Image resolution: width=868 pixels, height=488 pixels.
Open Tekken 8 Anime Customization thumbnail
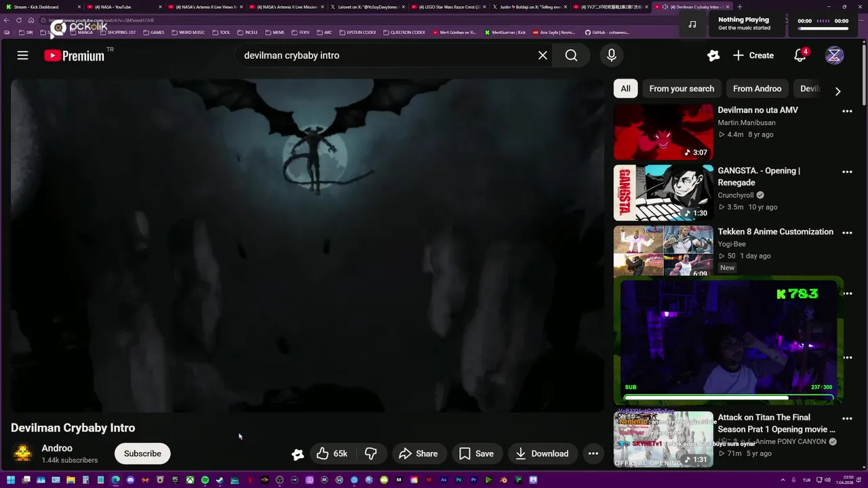[663, 251]
